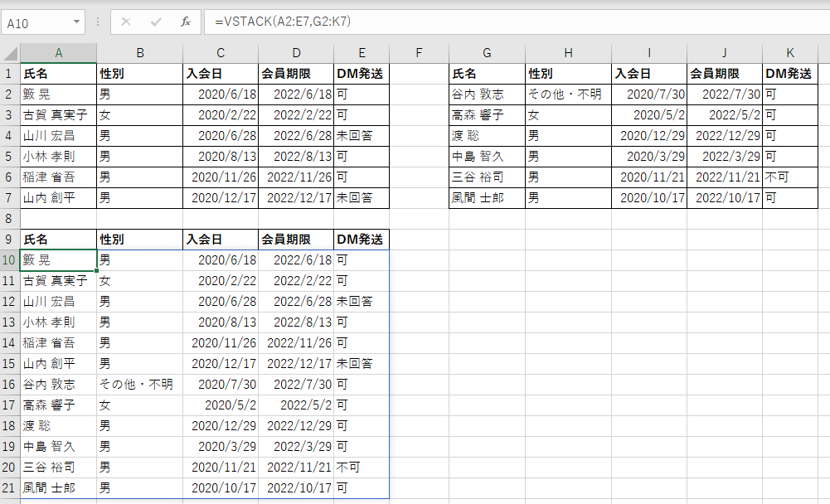The height and width of the screenshot is (504, 830).
Task: Click the Insert Function fx icon
Action: (x=186, y=22)
